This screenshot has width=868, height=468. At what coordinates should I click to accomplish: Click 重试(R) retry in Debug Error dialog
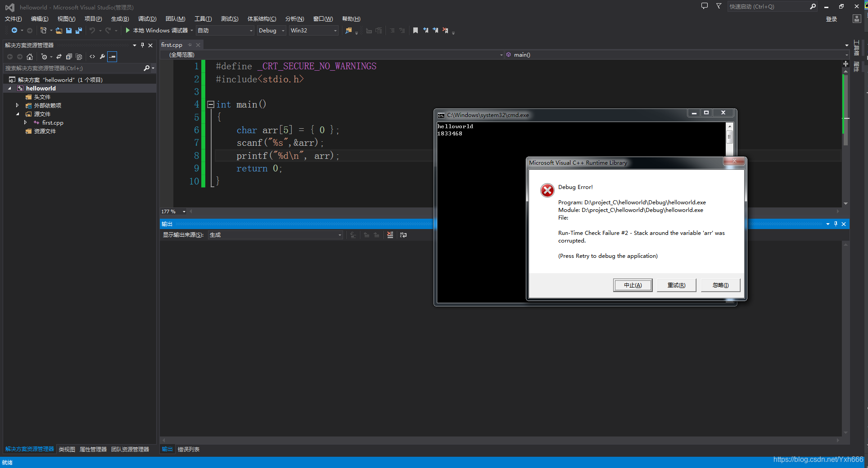(676, 285)
